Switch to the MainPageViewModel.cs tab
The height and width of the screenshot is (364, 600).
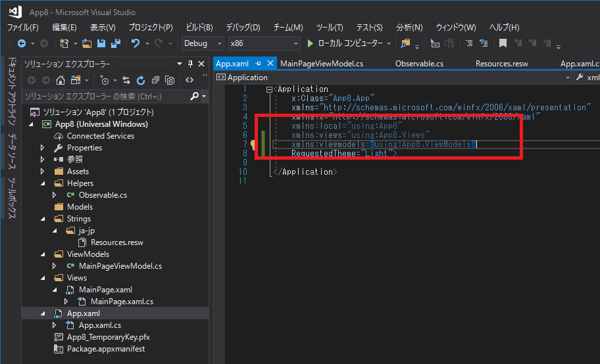click(322, 64)
